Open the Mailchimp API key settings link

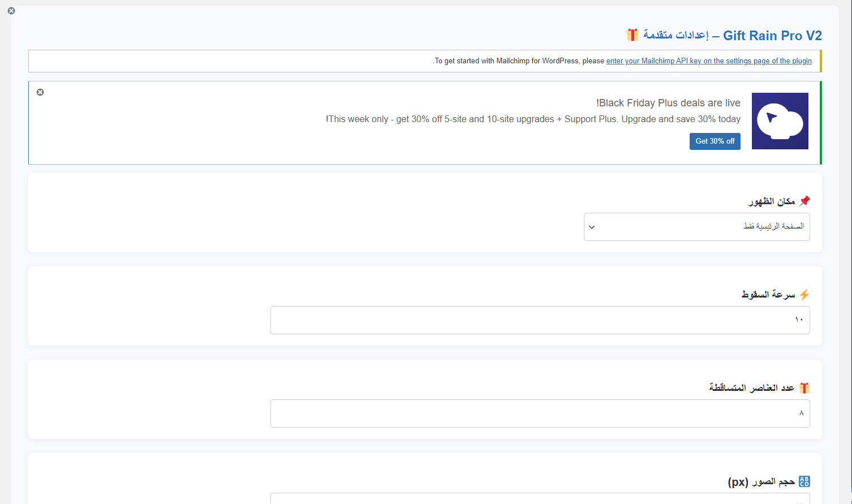point(708,61)
